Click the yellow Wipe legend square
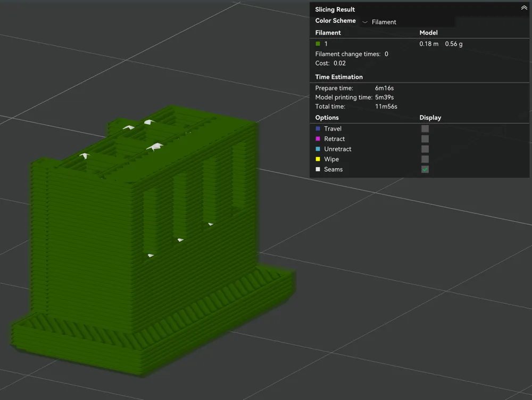This screenshot has width=532, height=400. 318,159
